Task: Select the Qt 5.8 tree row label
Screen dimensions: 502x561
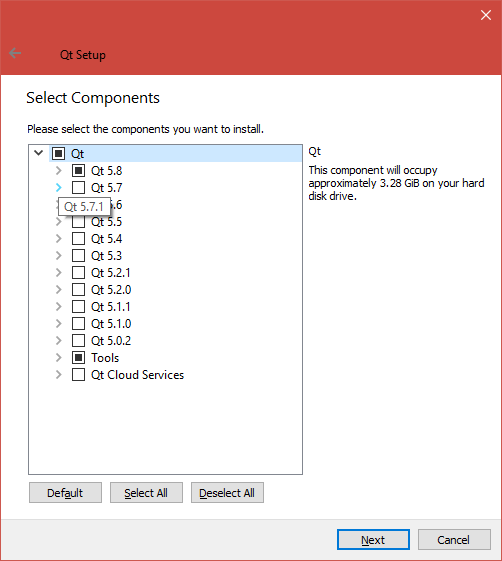Action: coord(107,171)
